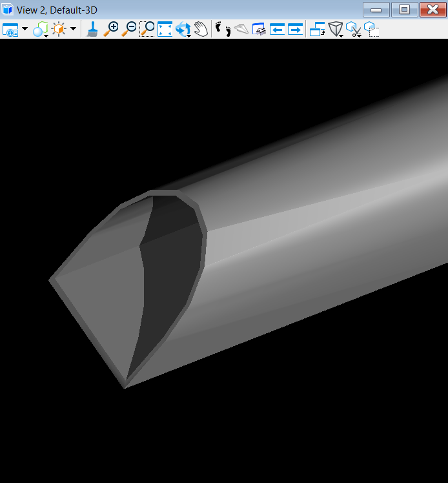The image size is (448, 483).
Task: Select the Zoom Out magnifier
Action: click(129, 29)
